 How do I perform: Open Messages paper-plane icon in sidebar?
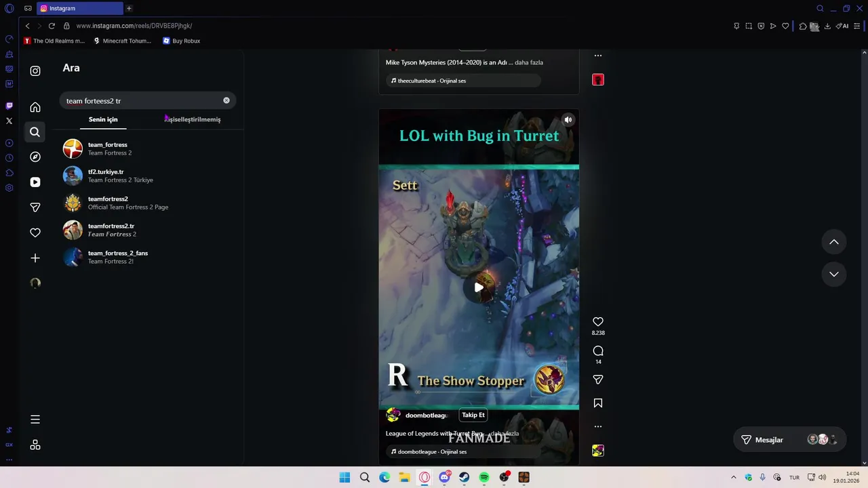point(35,207)
